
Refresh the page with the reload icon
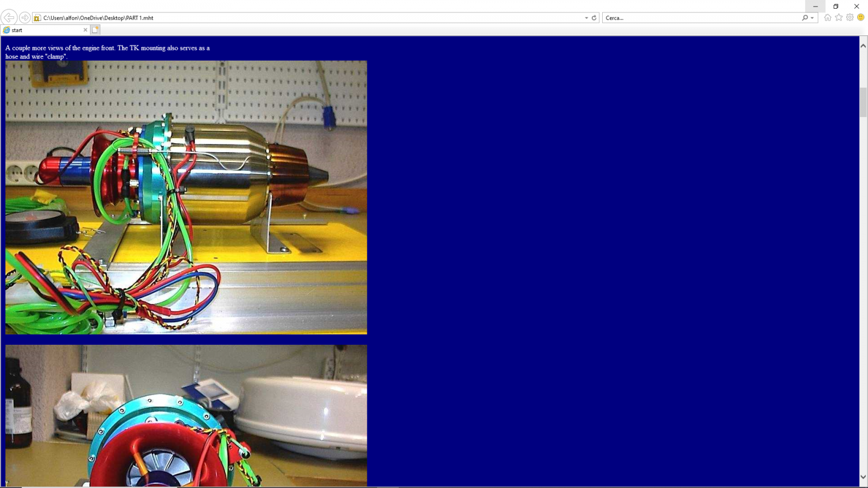594,18
